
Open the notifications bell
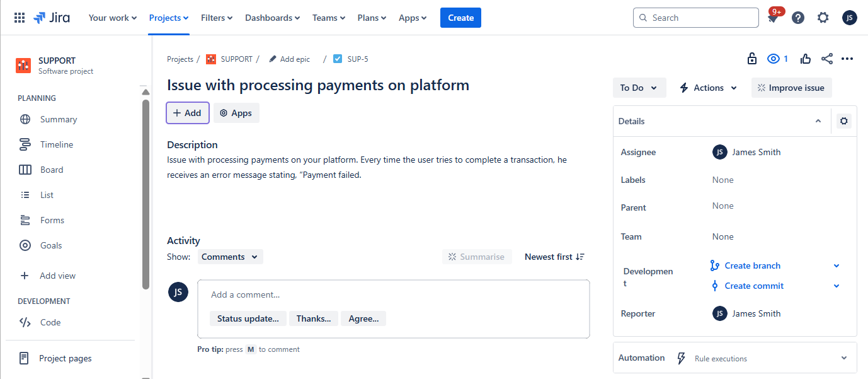click(774, 18)
